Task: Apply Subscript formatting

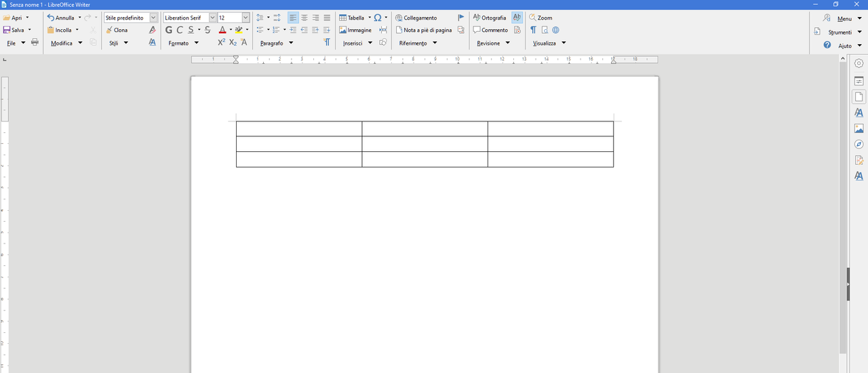Action: tap(233, 42)
